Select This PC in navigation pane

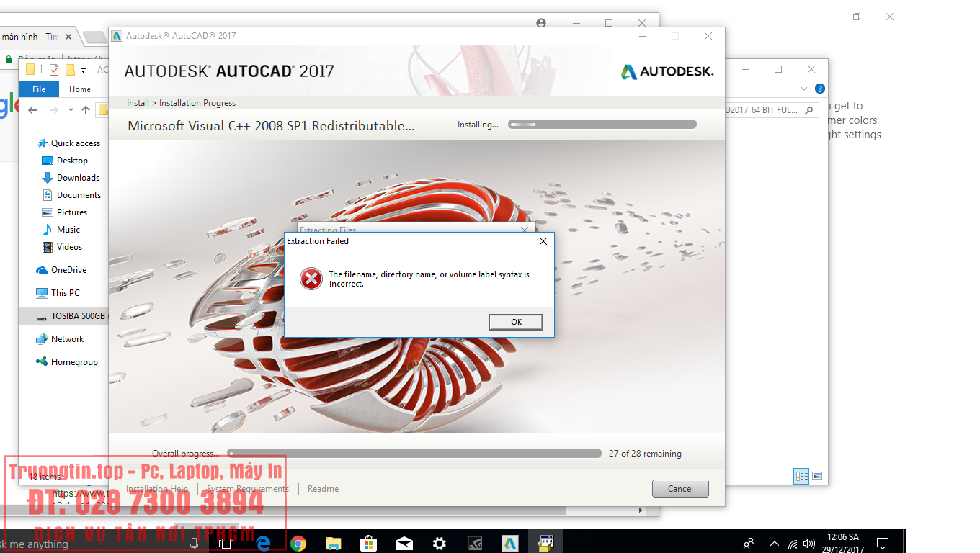[58, 293]
